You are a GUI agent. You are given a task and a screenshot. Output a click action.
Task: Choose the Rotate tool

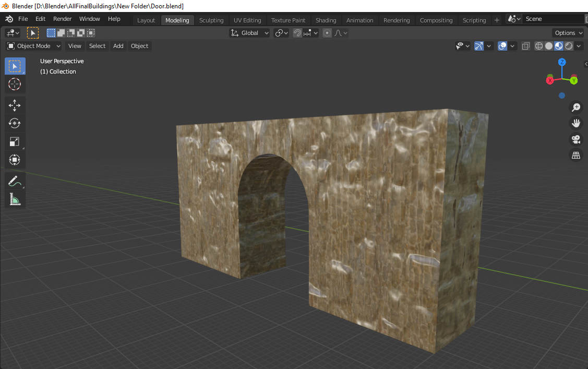pos(15,123)
